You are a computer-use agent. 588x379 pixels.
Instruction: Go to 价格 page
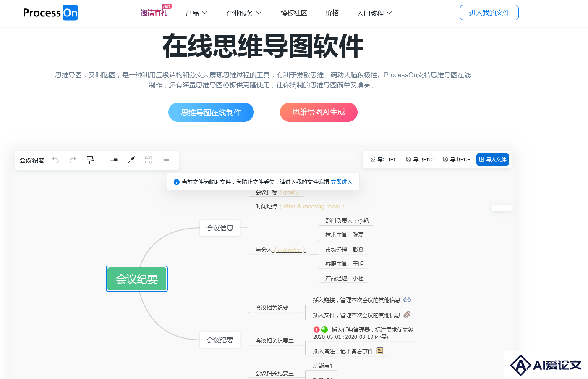click(332, 13)
